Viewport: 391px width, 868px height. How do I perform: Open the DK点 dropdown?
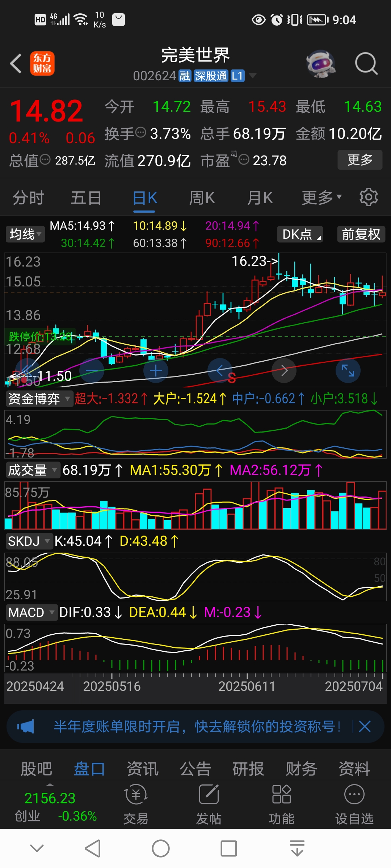(300, 234)
